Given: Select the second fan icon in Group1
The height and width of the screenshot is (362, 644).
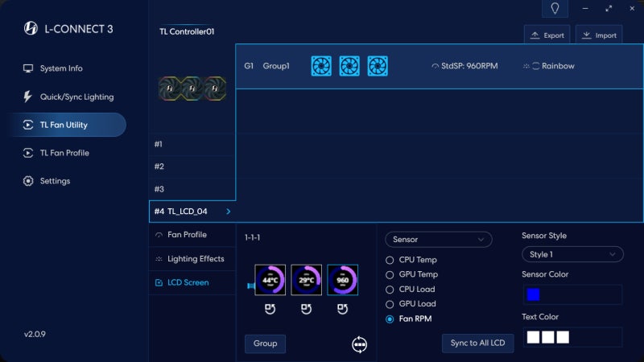Looking at the screenshot, I should [349, 66].
